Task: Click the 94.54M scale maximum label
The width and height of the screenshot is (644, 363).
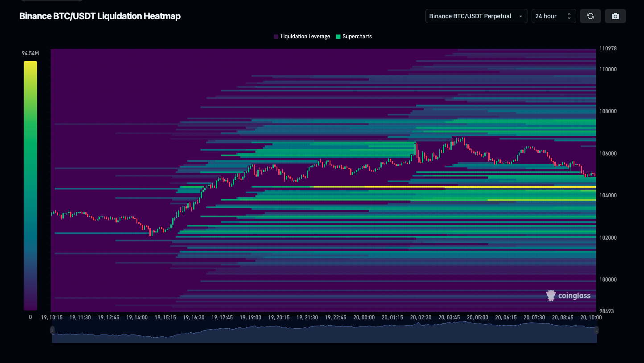Action: pos(30,53)
